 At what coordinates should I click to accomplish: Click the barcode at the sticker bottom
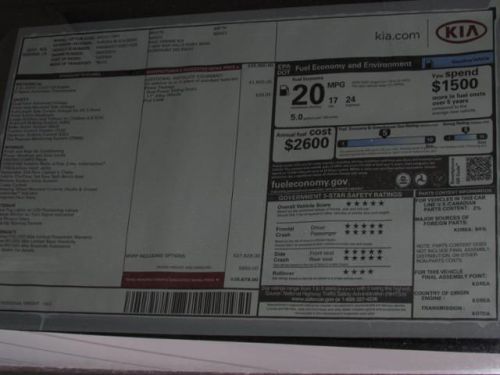188,302
